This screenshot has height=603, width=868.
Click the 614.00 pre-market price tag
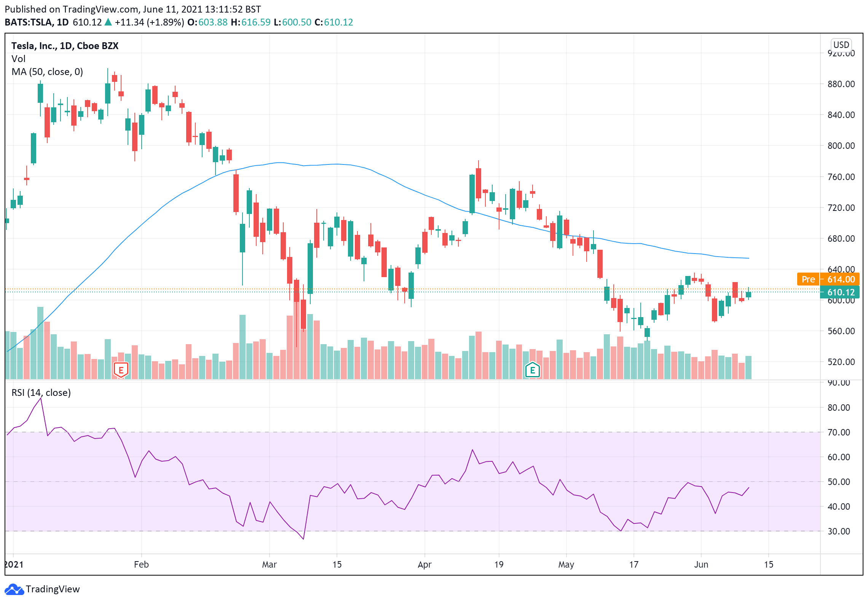coord(841,279)
